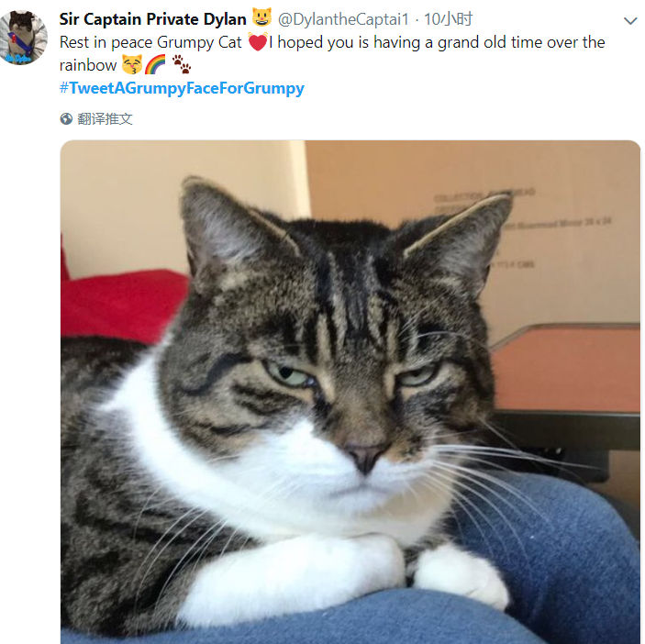Click the tweet text Rest in peace Grumpy Cat
Image resolution: width=645 pixels, height=644 pixels.
pyautogui.click(x=150, y=42)
